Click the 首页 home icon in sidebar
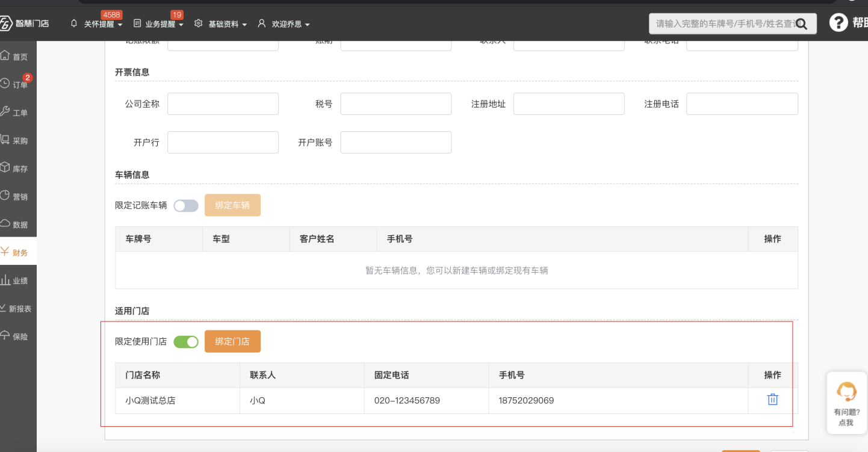 tap(5, 55)
